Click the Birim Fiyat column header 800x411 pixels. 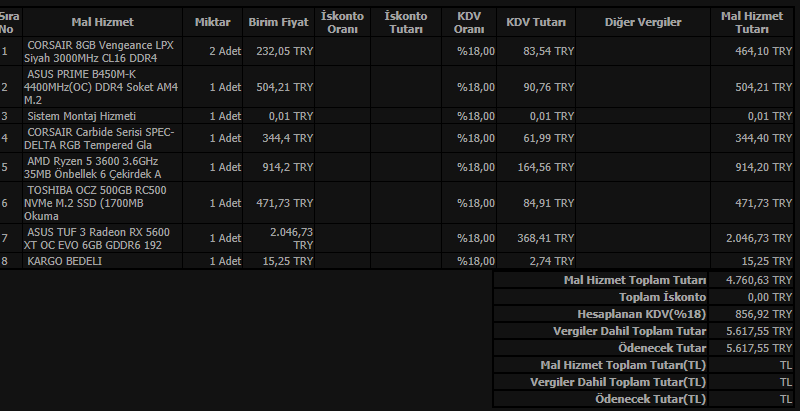pyautogui.click(x=277, y=21)
